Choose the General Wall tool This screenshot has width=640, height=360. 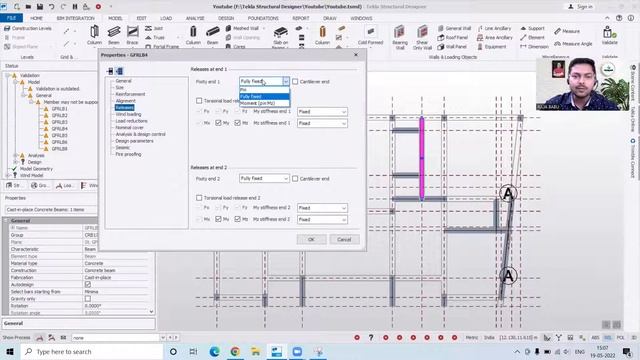(454, 28)
